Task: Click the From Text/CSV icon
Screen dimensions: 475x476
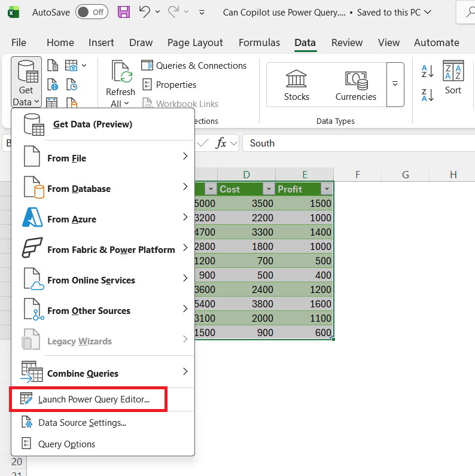Action: click(x=53, y=65)
